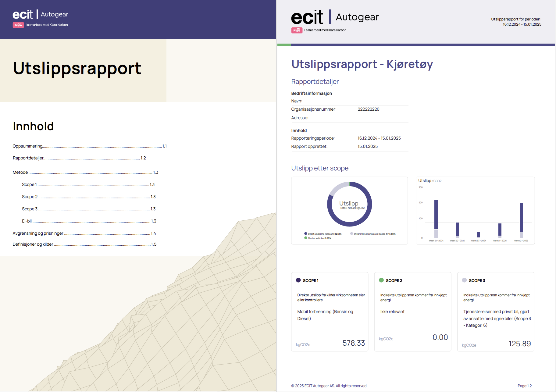Click the Other indirect emissions (Scope 3) legend entry
Image resolution: width=556 pixels, height=392 pixels.
(x=373, y=234)
